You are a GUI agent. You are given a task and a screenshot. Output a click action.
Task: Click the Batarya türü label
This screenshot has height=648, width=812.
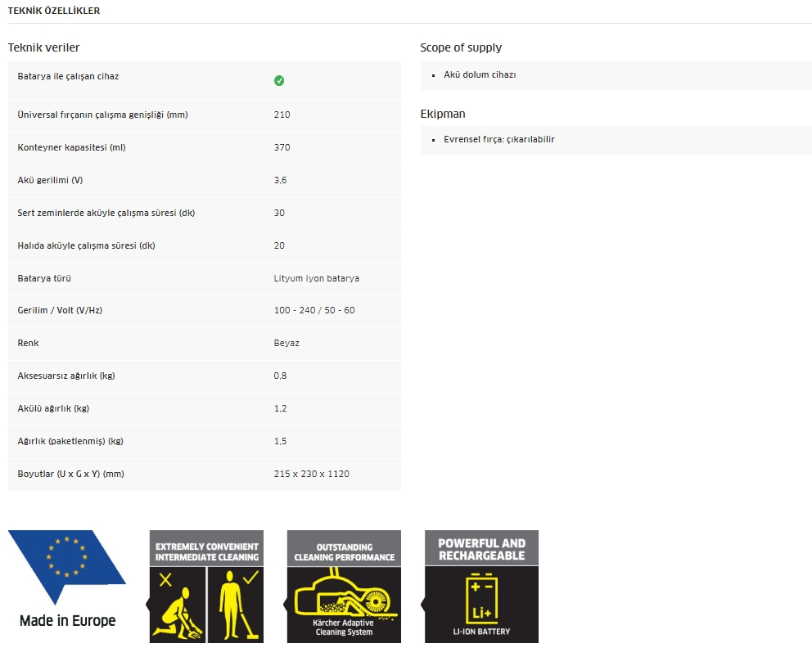(44, 278)
